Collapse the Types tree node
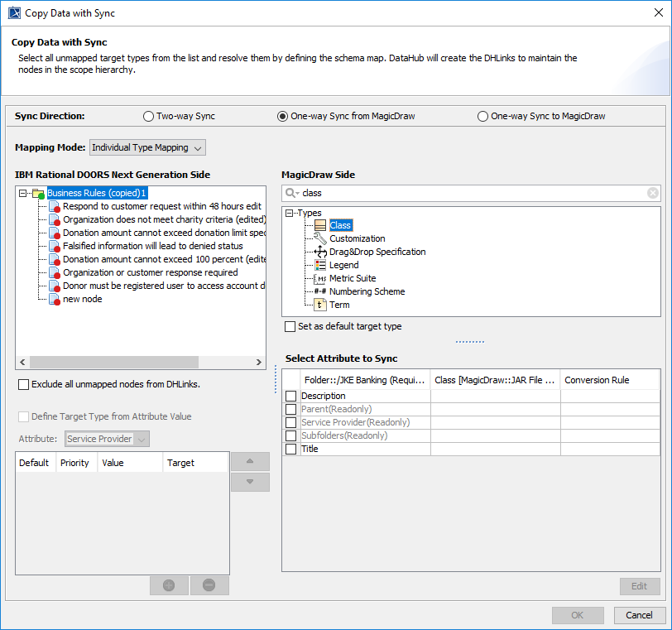This screenshot has width=672, height=630. coord(290,213)
